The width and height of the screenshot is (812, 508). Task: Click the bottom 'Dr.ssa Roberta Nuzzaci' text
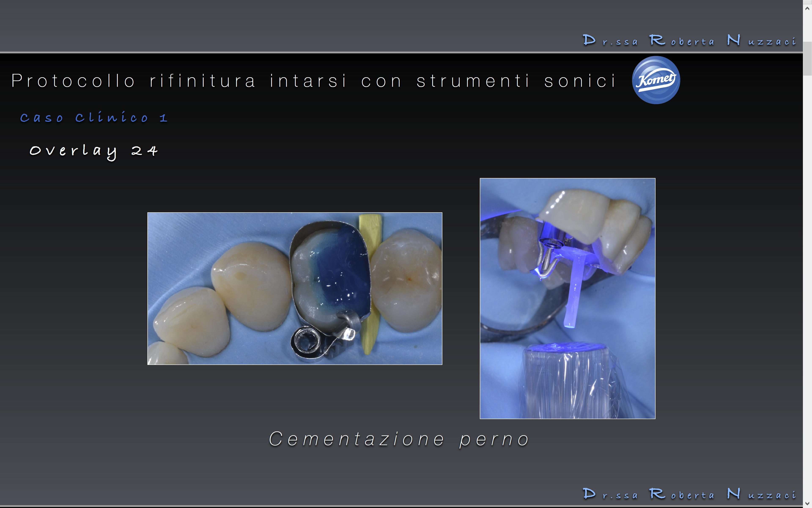click(x=690, y=494)
